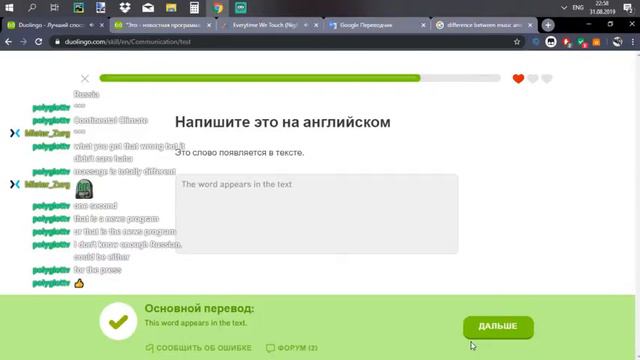This screenshot has width=640, height=360.
Task: Bookmark this page with star
Action: (x=517, y=42)
